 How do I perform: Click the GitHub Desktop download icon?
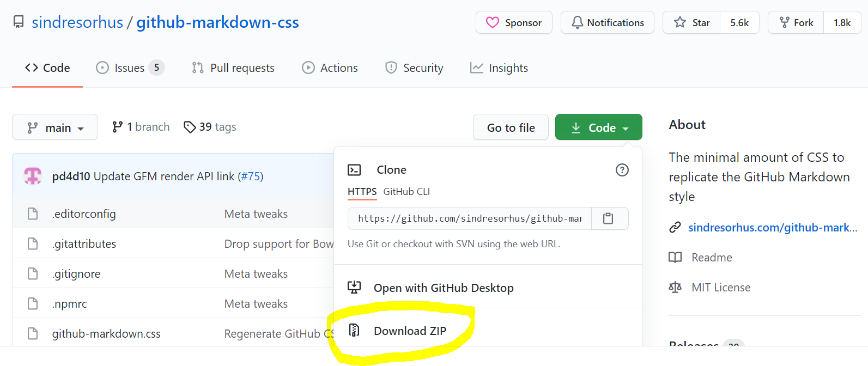point(354,287)
